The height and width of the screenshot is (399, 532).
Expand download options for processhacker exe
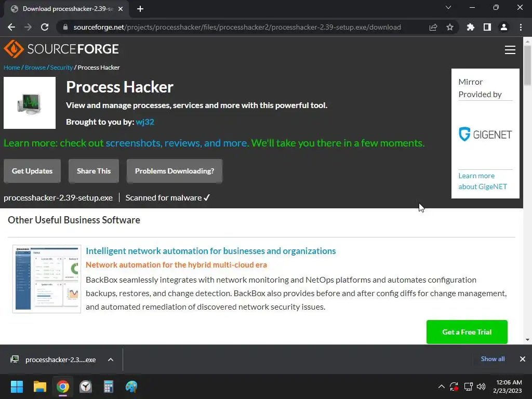pyautogui.click(x=111, y=360)
